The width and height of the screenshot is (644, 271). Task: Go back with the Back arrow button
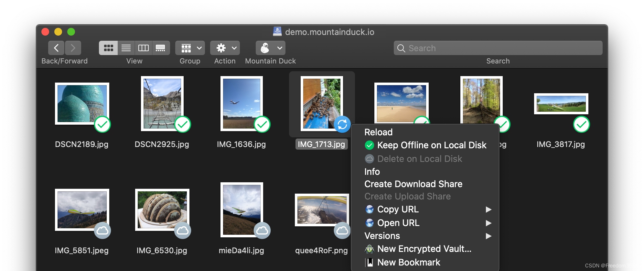[x=56, y=48]
